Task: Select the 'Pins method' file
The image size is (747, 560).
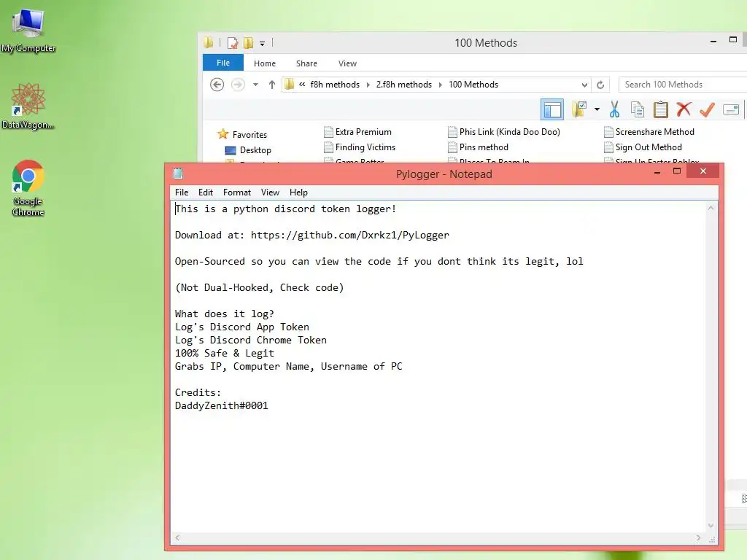Action: coord(479,147)
